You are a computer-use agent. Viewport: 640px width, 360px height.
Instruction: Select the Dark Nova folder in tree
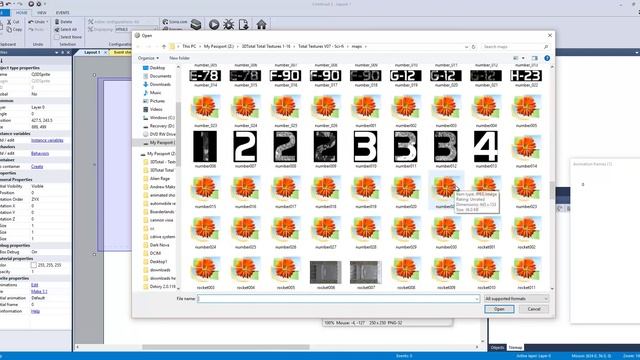coord(159,245)
